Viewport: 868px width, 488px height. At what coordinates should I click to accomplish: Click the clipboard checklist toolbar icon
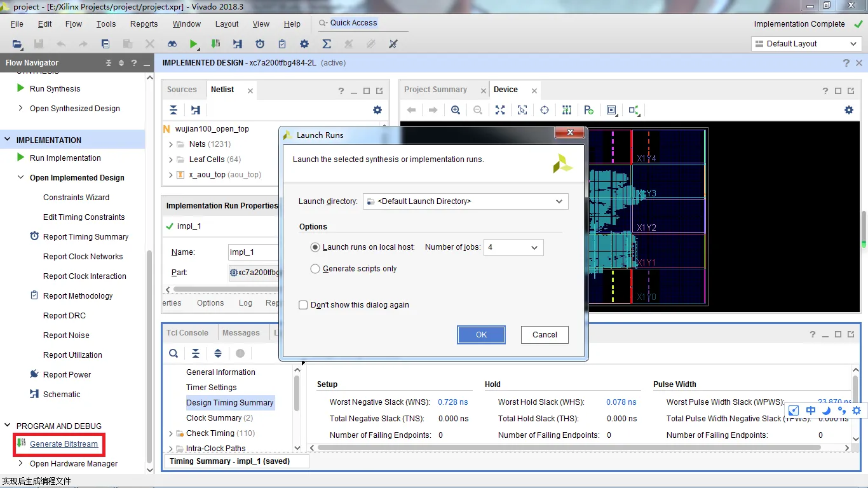pos(282,44)
